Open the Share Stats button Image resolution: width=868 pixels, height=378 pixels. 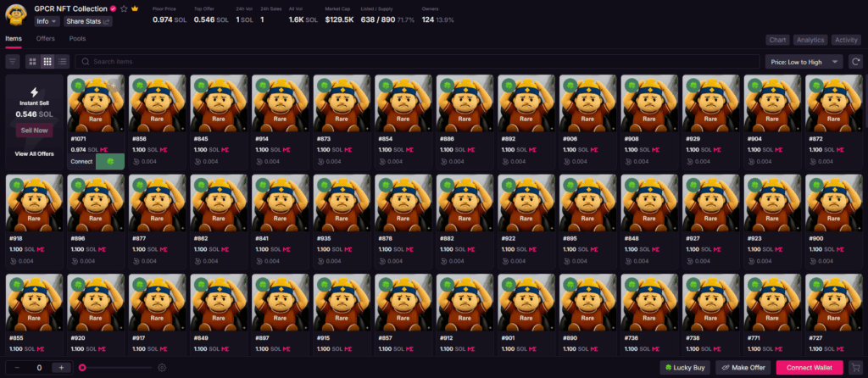[x=88, y=21]
